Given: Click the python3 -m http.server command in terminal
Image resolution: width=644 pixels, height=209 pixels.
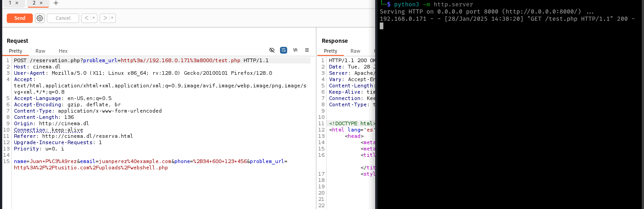Looking at the screenshot, I should tap(434, 5).
